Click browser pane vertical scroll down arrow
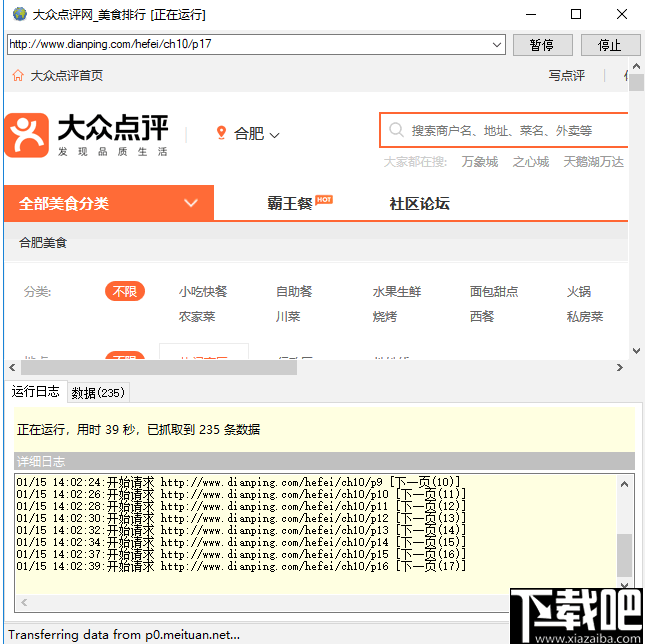The width and height of the screenshot is (645, 644). pyautogui.click(x=636, y=351)
